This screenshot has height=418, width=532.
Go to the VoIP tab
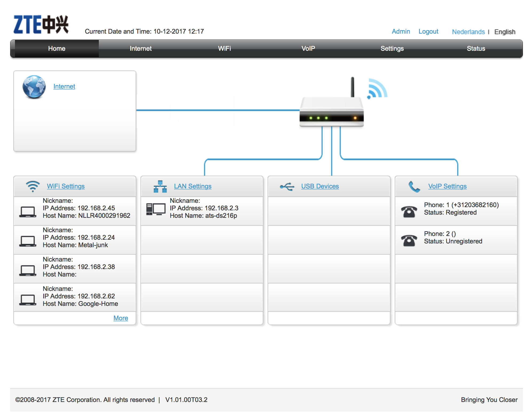tap(308, 49)
